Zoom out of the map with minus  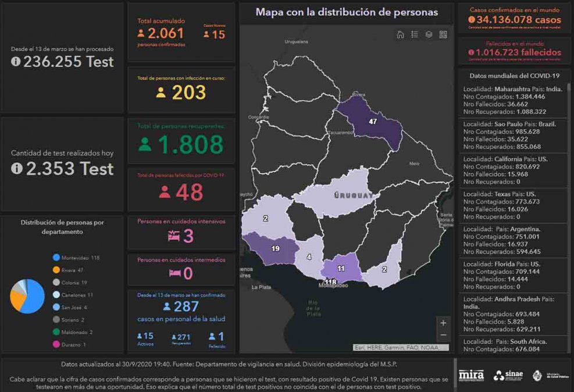(443, 335)
